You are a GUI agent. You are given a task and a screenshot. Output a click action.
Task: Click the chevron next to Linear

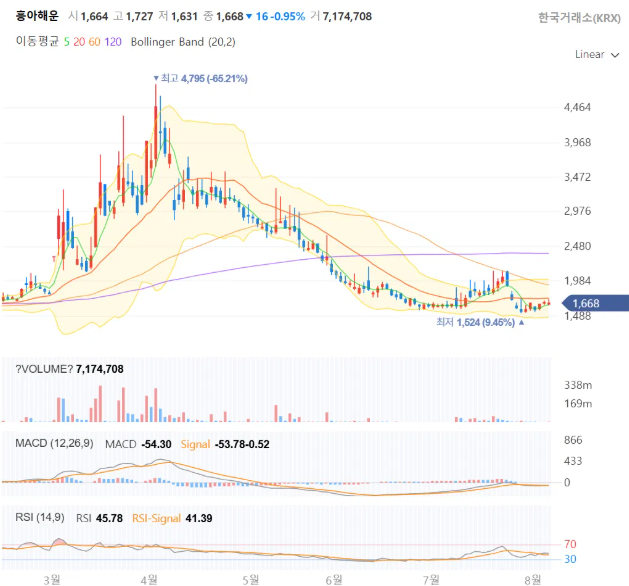tap(615, 55)
